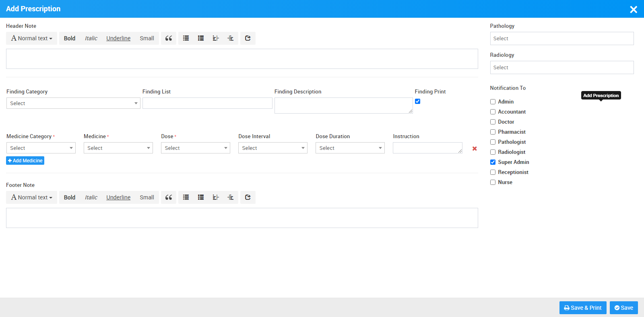
Task: Check Nurse notification checkbox
Action: click(x=493, y=182)
